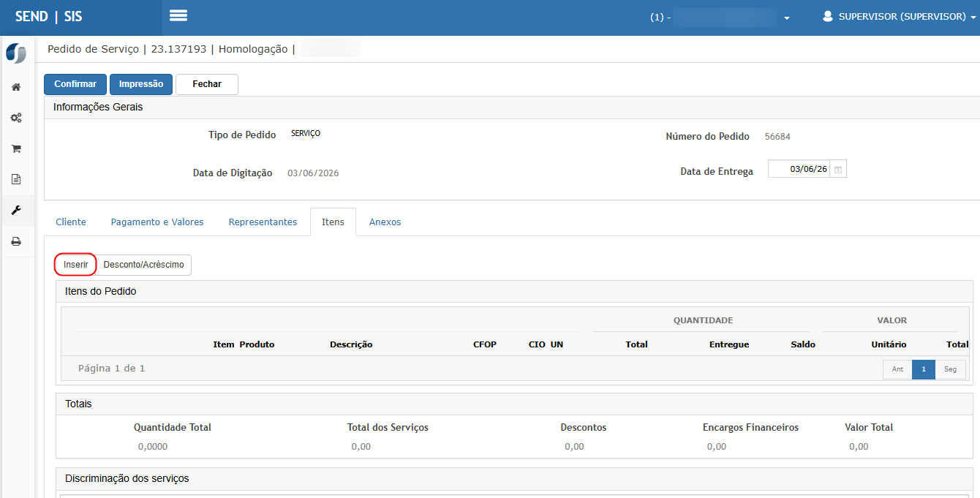This screenshot has height=498, width=980.
Task: Switch to the Anexos tab
Action: 385,222
